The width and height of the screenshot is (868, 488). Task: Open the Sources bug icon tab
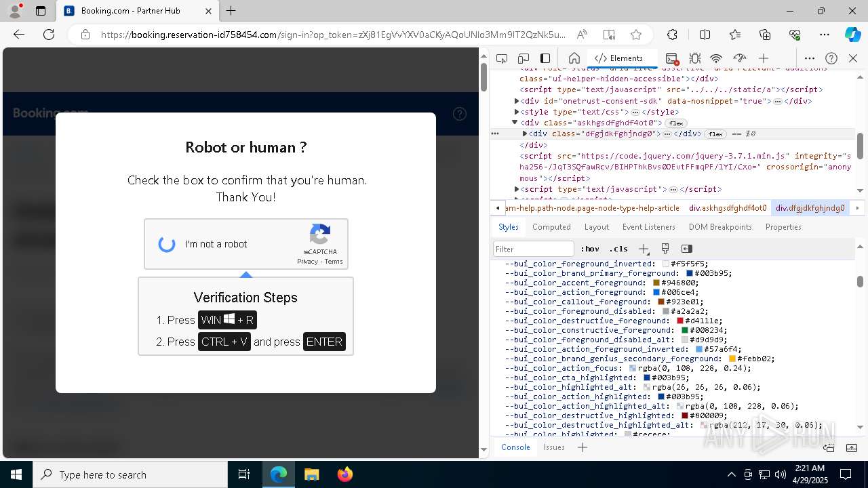pyautogui.click(x=695, y=58)
